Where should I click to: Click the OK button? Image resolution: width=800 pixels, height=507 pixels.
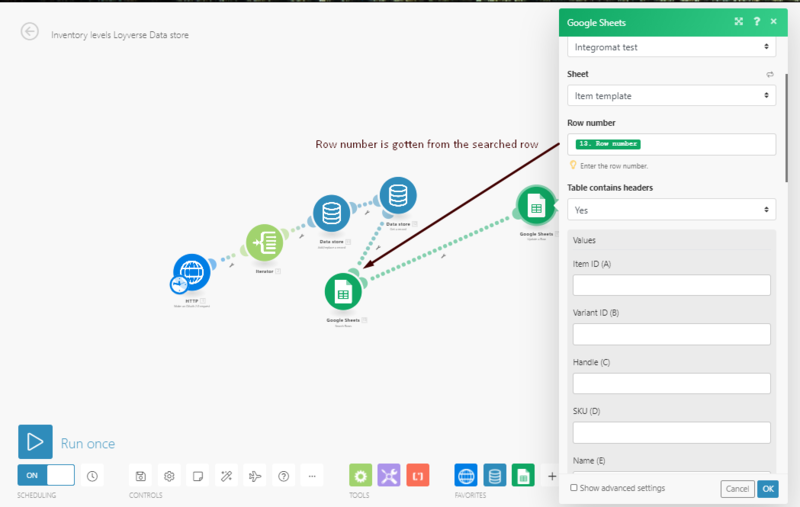pos(767,489)
